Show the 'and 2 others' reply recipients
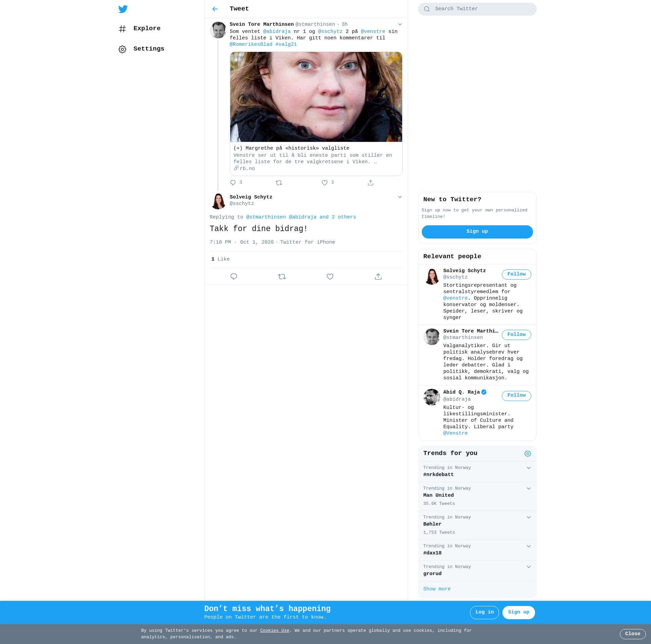 (x=338, y=217)
